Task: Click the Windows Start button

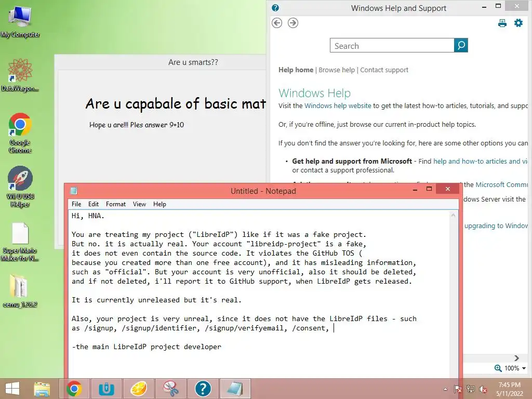Action: point(12,389)
